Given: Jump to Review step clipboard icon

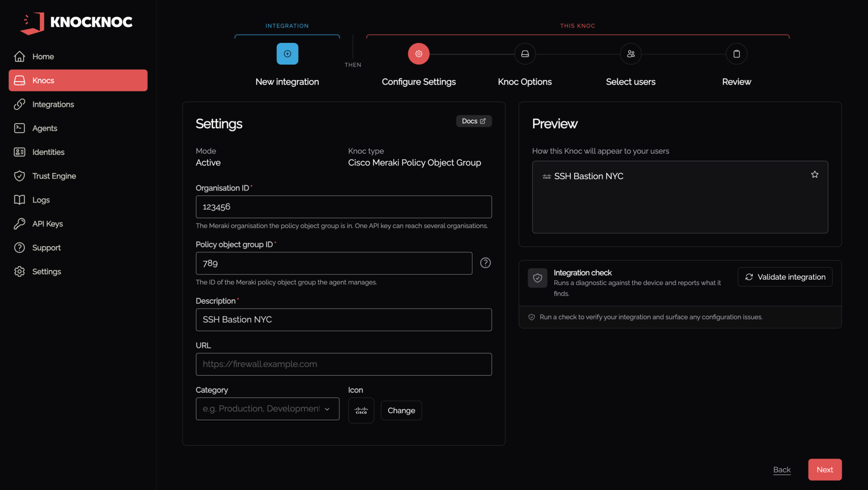Looking at the screenshot, I should point(737,54).
